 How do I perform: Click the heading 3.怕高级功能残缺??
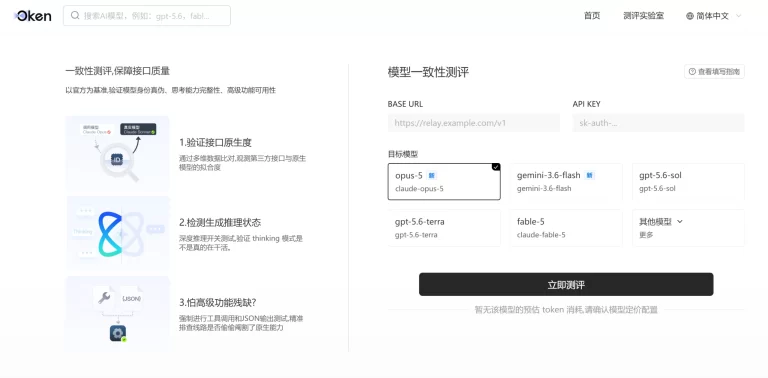pyautogui.click(x=217, y=302)
